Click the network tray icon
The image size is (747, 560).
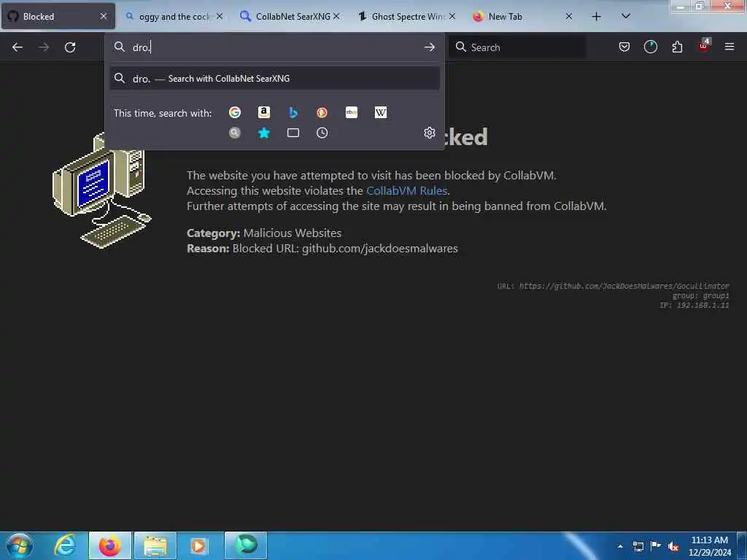638,546
